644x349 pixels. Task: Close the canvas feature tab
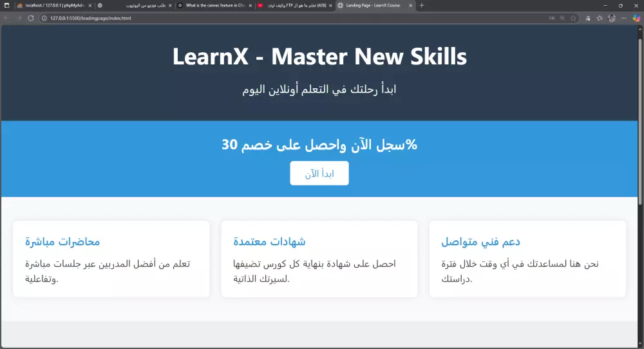pos(250,6)
